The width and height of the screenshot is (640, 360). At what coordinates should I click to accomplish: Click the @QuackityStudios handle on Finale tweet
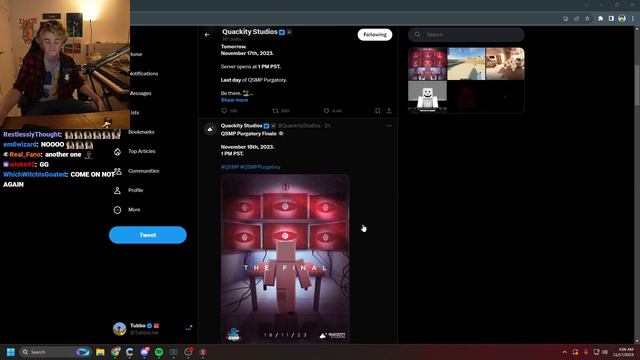tap(300, 126)
